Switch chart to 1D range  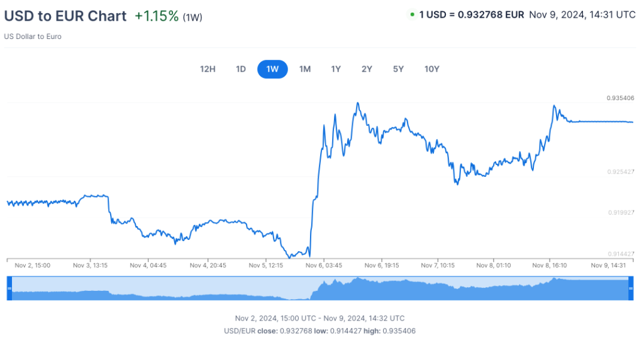click(x=240, y=69)
